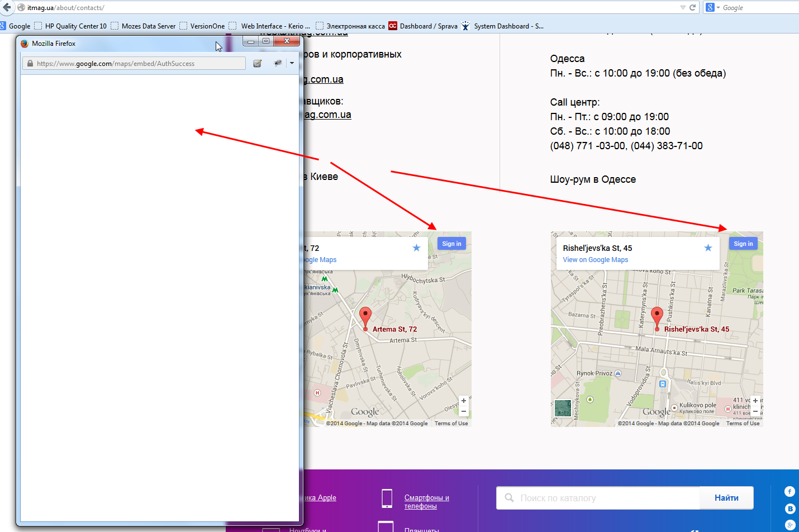
Task: Open the System Dashboard bookmark
Action: (502, 26)
